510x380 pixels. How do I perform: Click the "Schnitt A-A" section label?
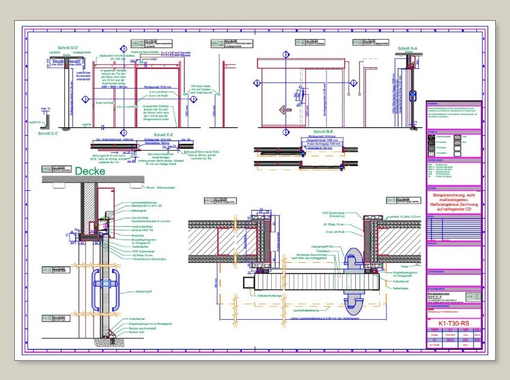tap(407, 49)
